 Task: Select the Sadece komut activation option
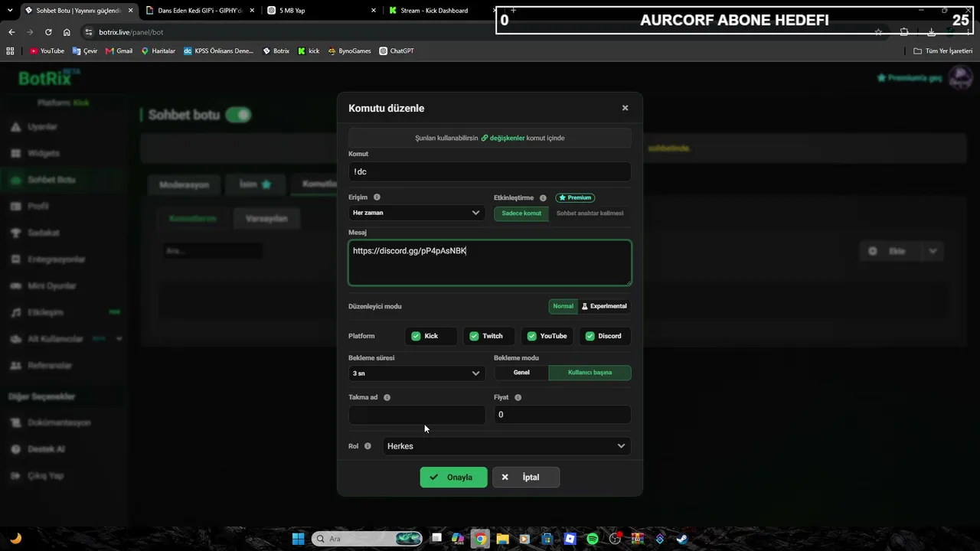(x=521, y=214)
